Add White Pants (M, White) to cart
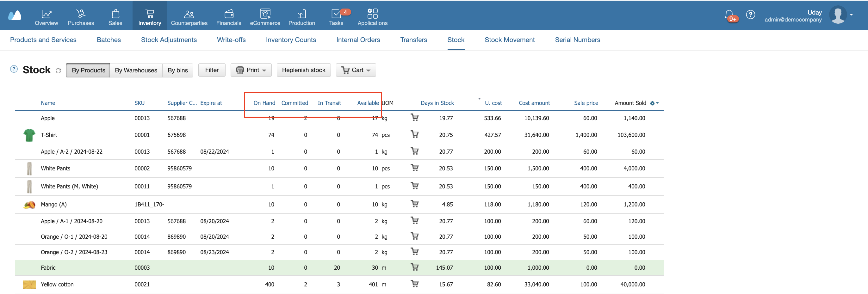Screen dimensions: 868x294 [414, 186]
